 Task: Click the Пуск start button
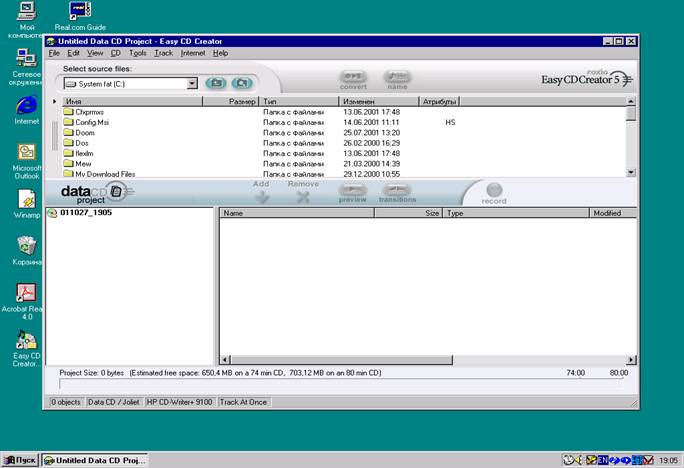tap(20, 460)
